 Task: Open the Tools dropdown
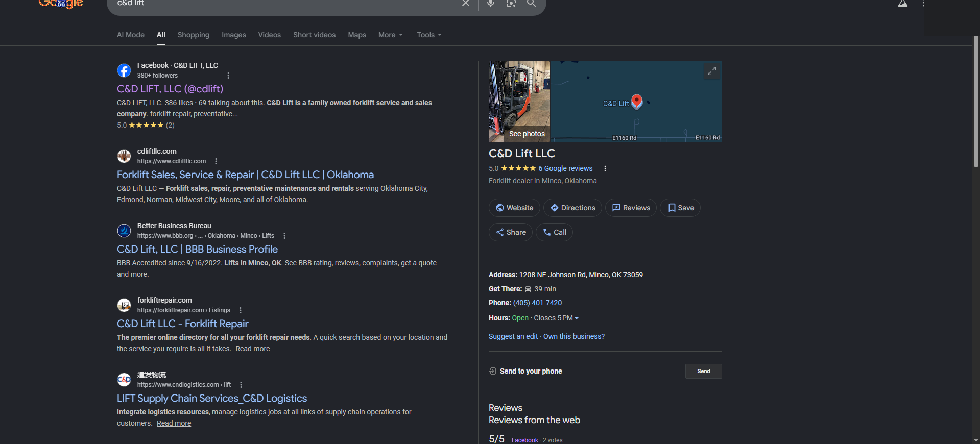coord(429,35)
